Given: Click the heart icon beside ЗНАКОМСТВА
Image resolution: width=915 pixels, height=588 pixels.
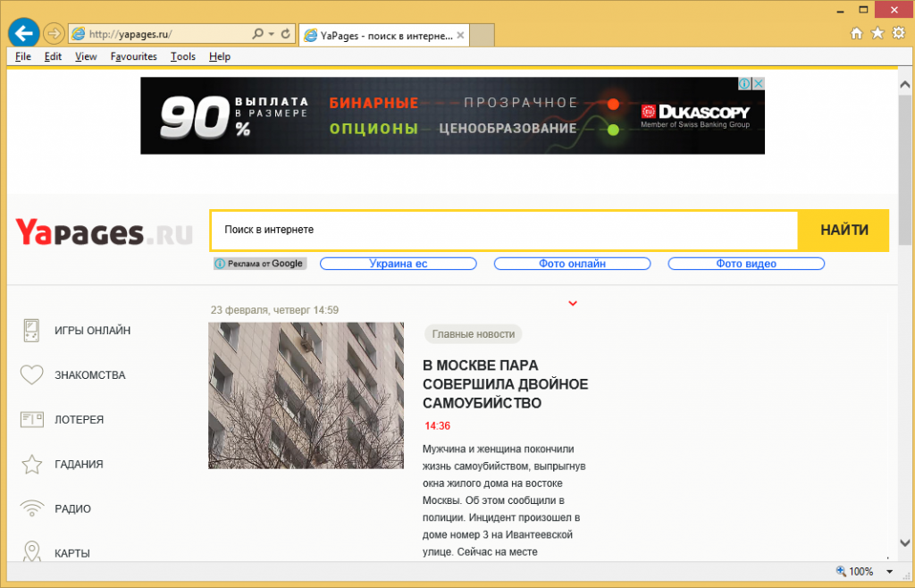Looking at the screenshot, I should pos(32,375).
